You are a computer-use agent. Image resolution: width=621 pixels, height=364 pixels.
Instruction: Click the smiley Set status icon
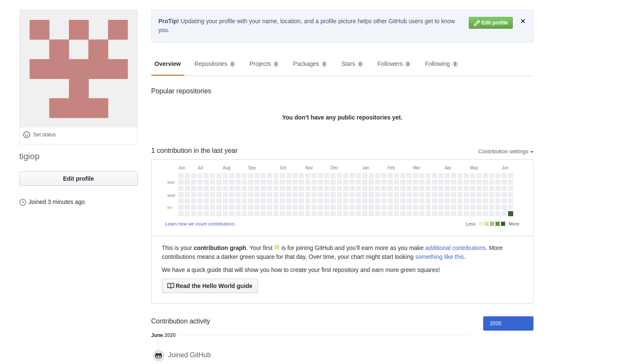pyautogui.click(x=27, y=135)
